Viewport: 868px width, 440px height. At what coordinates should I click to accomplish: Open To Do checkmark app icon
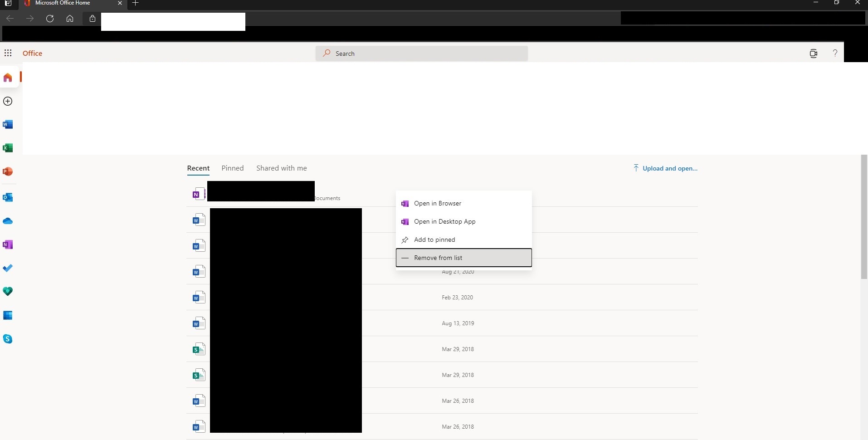tap(8, 268)
